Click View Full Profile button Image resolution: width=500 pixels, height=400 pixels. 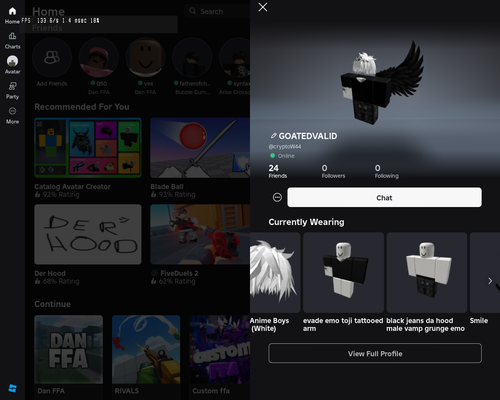pyautogui.click(x=375, y=353)
